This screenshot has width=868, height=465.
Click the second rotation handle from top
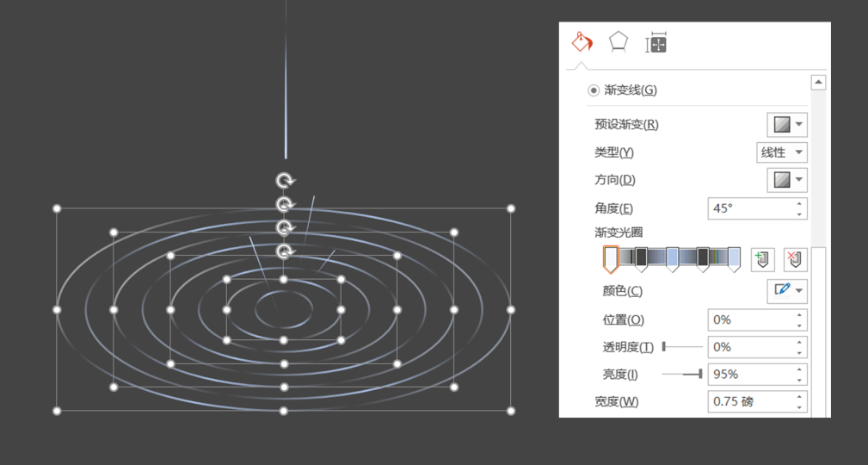click(285, 204)
